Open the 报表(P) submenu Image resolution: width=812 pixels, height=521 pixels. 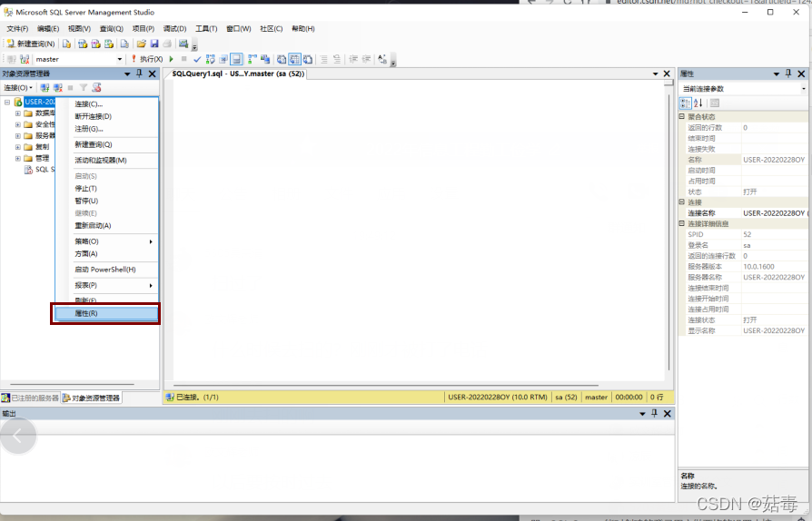[106, 285]
